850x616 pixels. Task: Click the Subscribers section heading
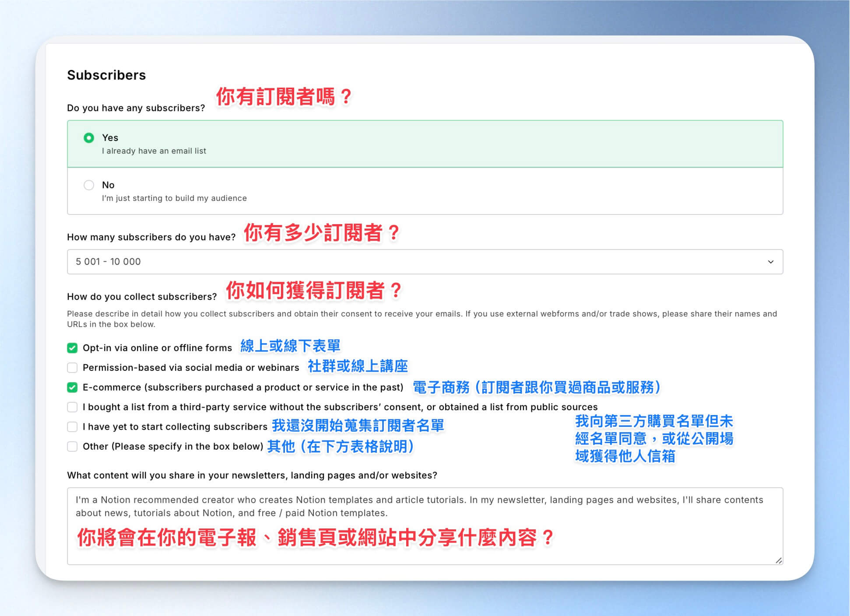click(x=106, y=75)
